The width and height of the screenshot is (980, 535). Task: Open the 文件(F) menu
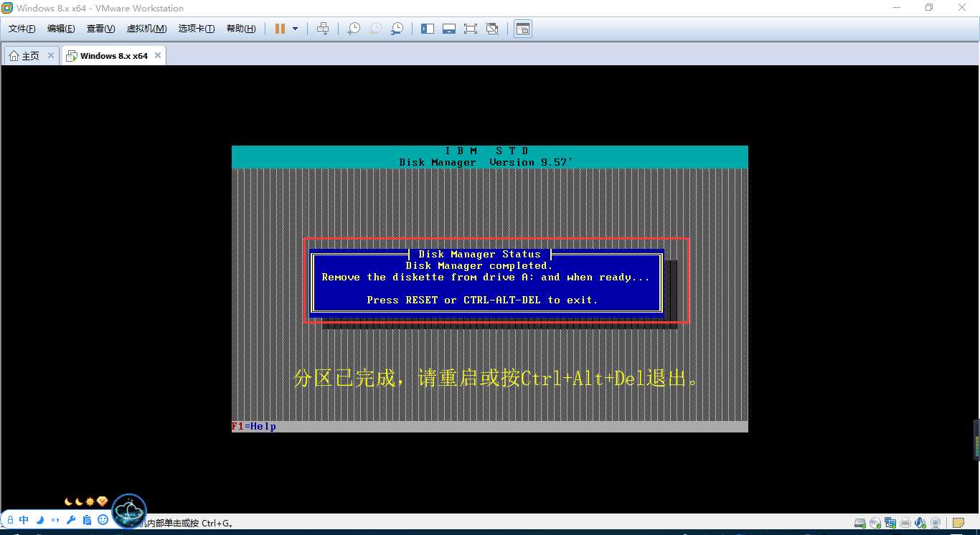tap(22, 29)
